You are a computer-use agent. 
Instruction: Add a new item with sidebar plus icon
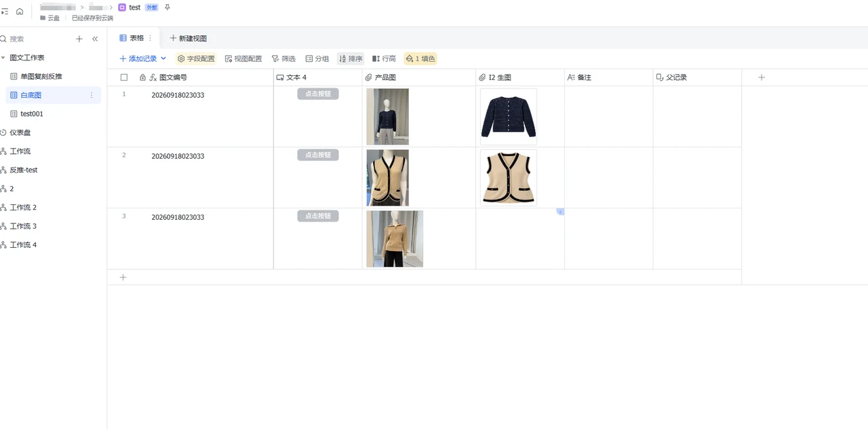pyautogui.click(x=79, y=39)
